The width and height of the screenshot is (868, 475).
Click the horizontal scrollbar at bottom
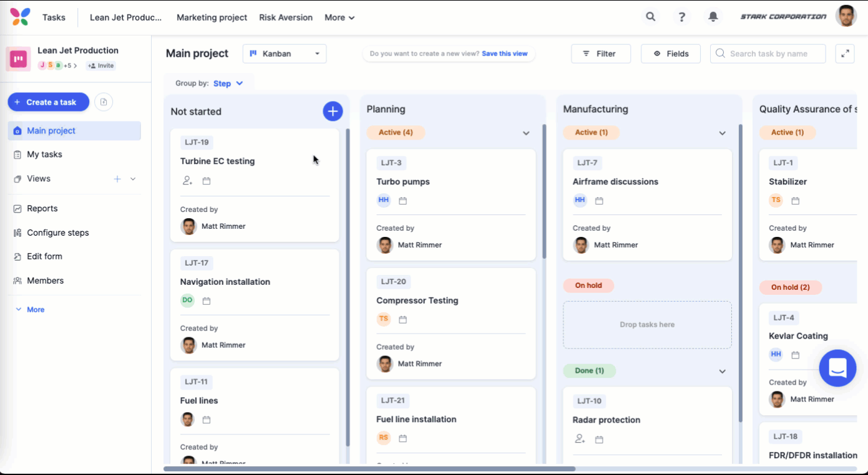[369, 468]
